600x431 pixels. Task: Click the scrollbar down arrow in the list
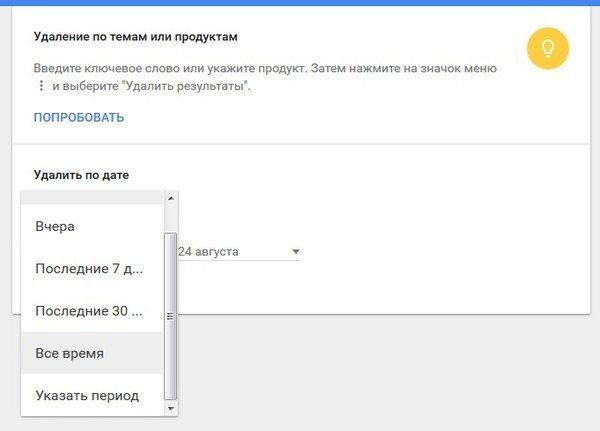[170, 408]
